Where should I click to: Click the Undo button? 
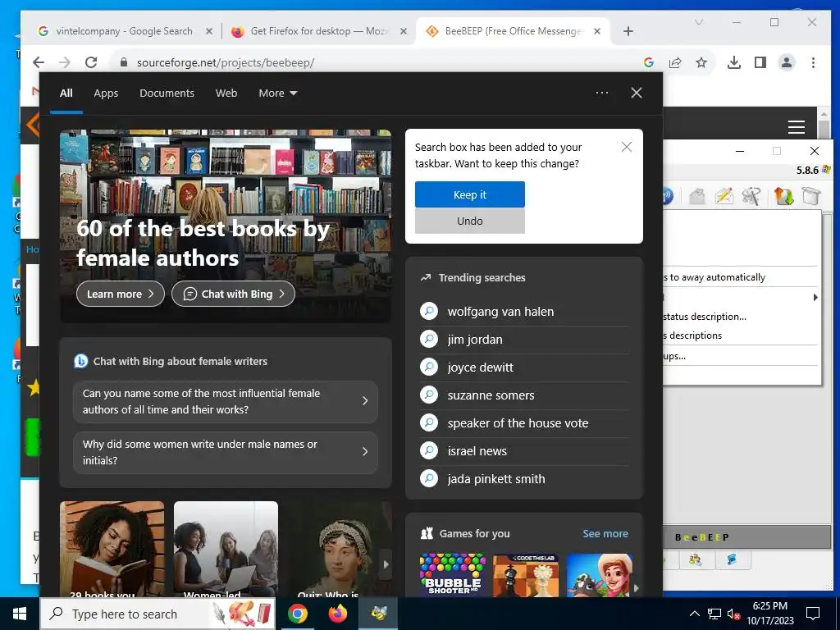(x=470, y=221)
